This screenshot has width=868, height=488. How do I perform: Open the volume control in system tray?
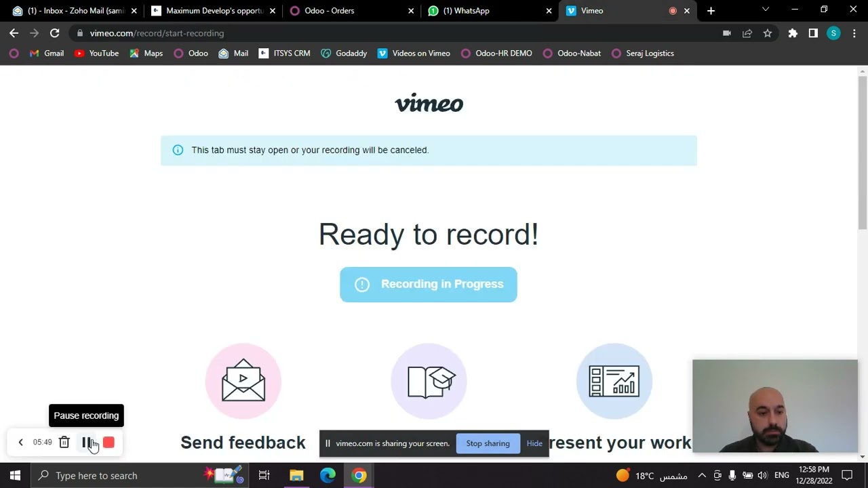tap(763, 476)
